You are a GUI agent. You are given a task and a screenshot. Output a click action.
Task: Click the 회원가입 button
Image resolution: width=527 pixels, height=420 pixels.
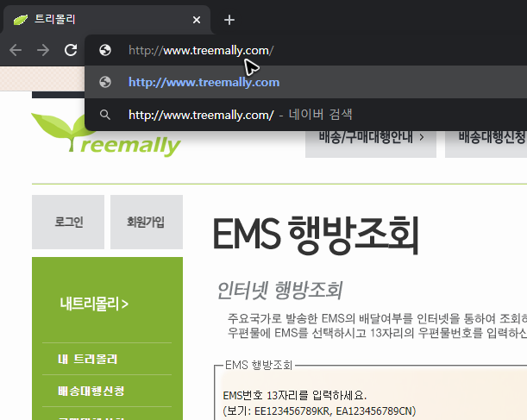(x=147, y=223)
